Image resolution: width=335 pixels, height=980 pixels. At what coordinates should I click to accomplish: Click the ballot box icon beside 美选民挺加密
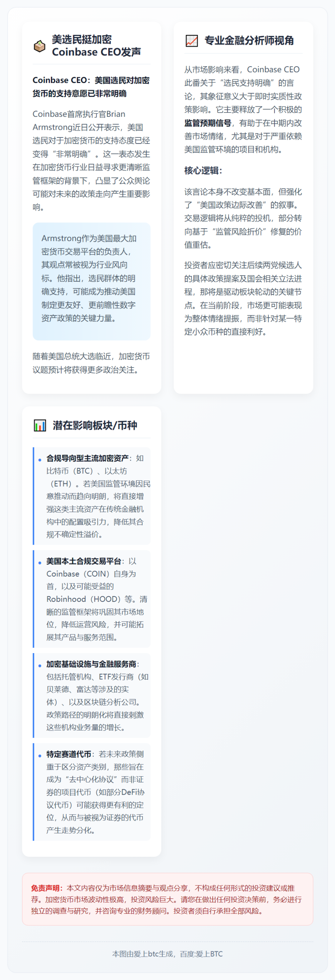click(39, 46)
